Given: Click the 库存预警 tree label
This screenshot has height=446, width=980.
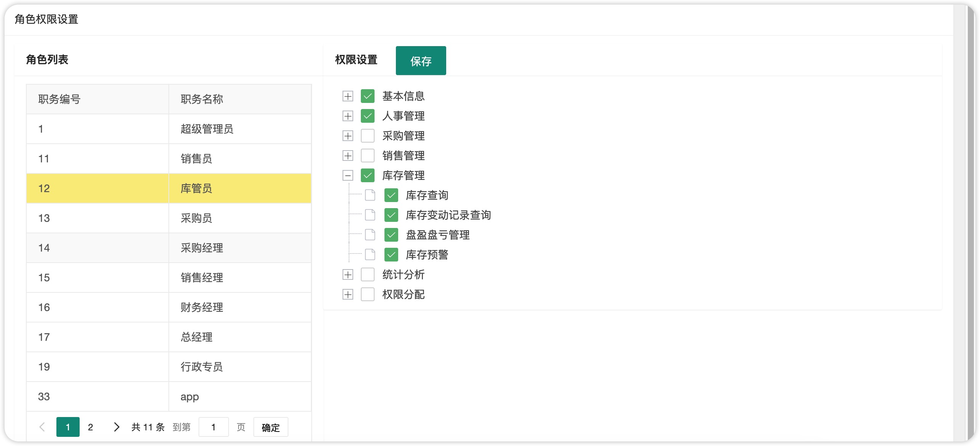Looking at the screenshot, I should pos(427,255).
